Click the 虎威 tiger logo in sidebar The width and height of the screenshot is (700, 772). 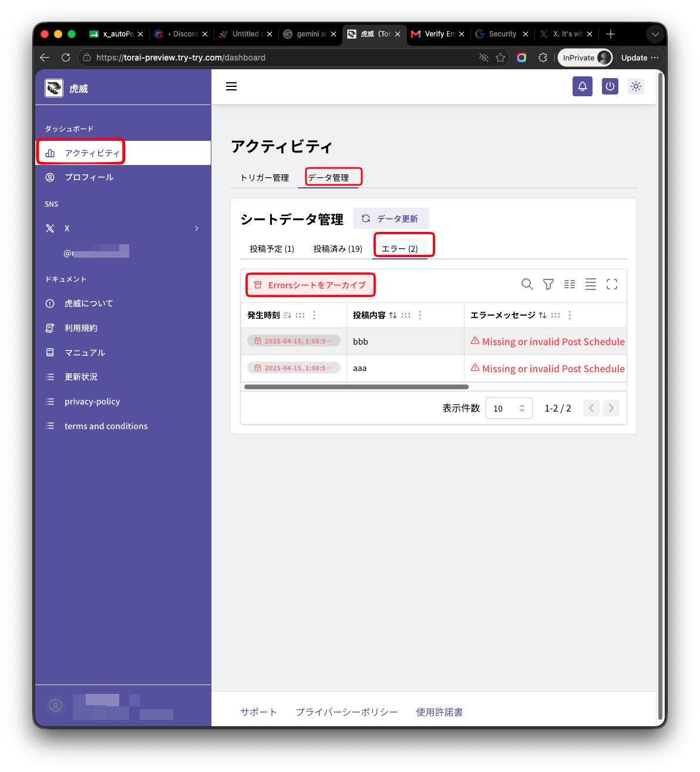pos(54,88)
